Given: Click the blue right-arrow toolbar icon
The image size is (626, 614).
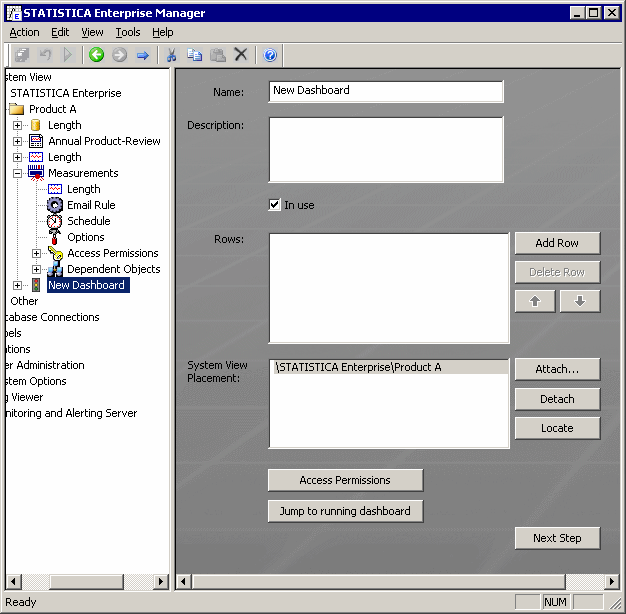Looking at the screenshot, I should (x=143, y=55).
